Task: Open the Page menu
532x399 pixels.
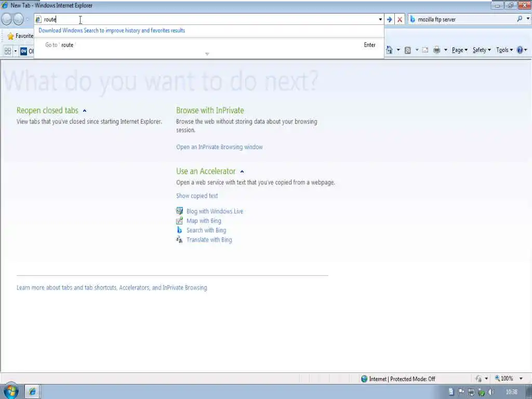Action: coord(460,50)
